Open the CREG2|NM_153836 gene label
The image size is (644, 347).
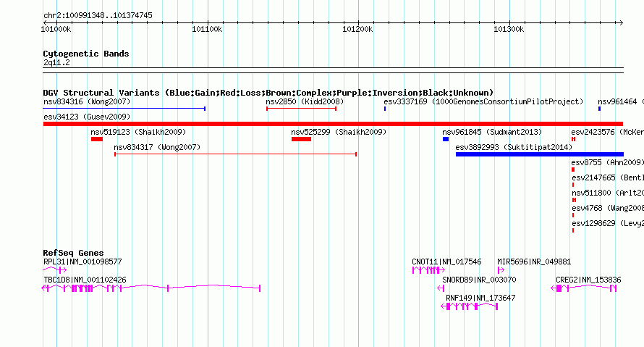tap(588, 280)
